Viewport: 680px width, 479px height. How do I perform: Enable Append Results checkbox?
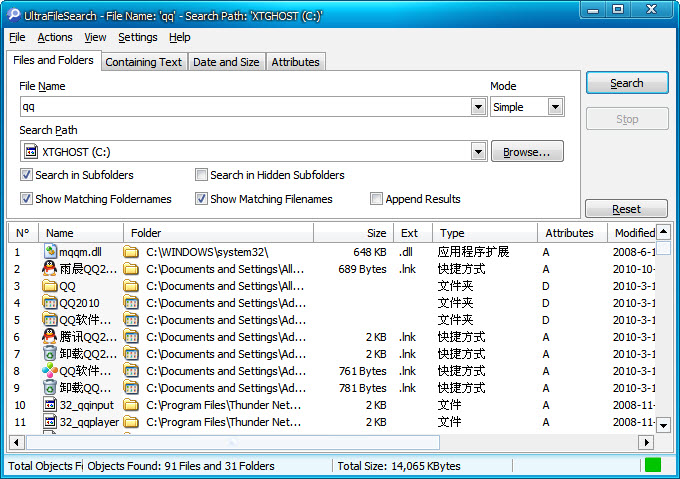[377, 199]
